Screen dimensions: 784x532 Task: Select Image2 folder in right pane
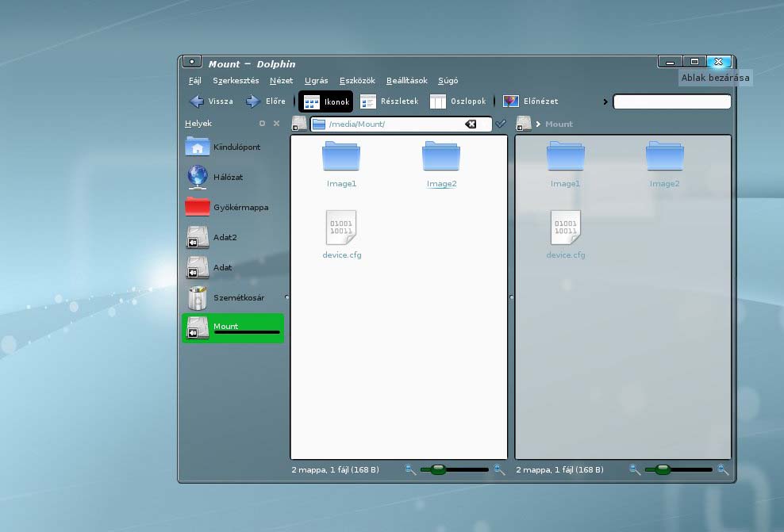(x=664, y=164)
